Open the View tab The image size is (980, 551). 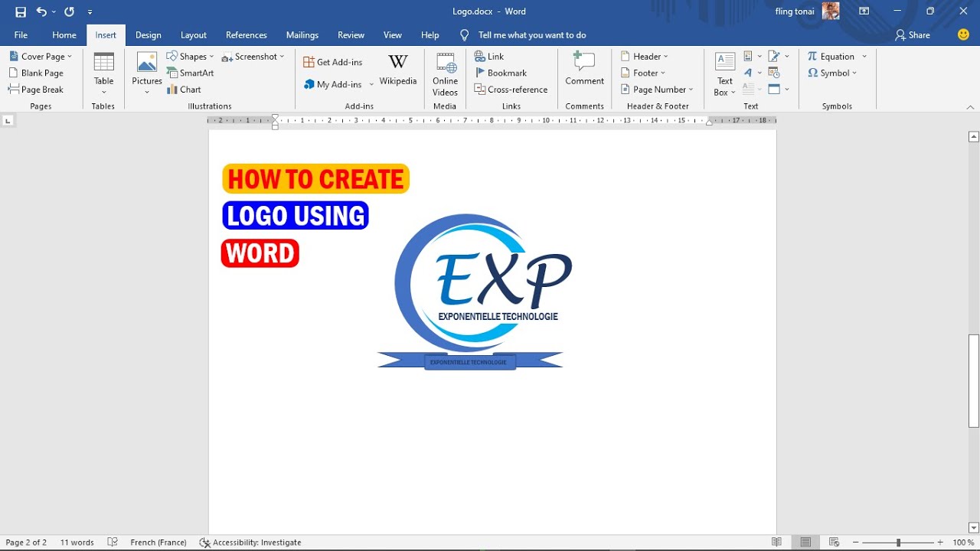pos(393,35)
